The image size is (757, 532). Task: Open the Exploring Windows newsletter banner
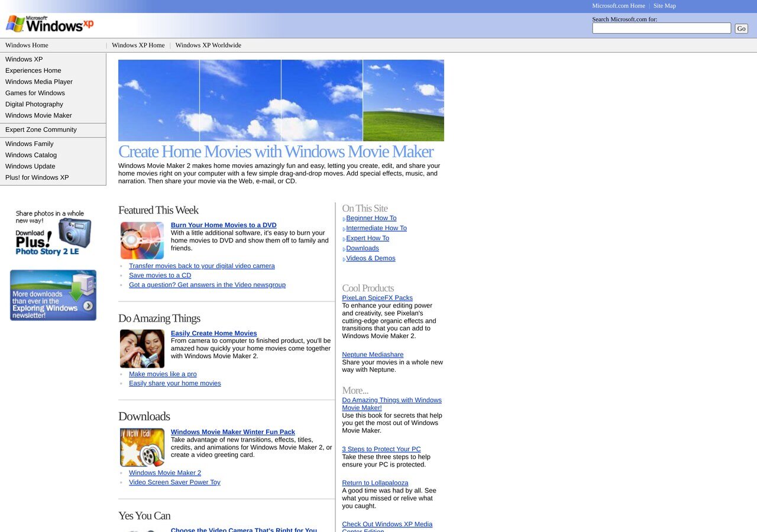[53, 296]
